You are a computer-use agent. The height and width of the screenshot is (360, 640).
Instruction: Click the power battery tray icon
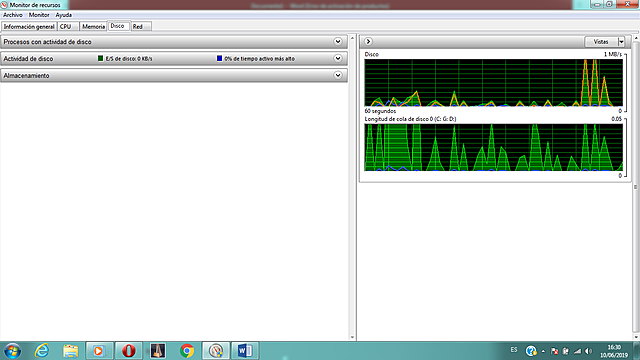click(x=566, y=351)
